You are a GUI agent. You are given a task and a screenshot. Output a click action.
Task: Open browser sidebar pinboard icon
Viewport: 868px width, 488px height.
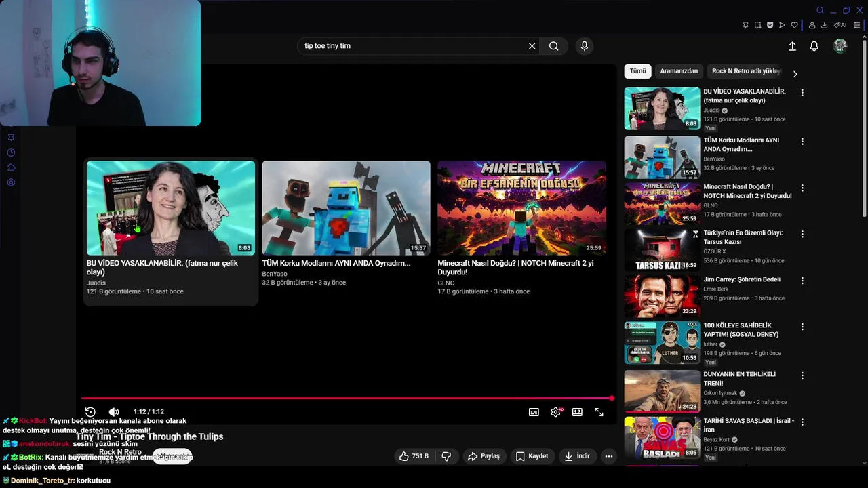pos(11,137)
